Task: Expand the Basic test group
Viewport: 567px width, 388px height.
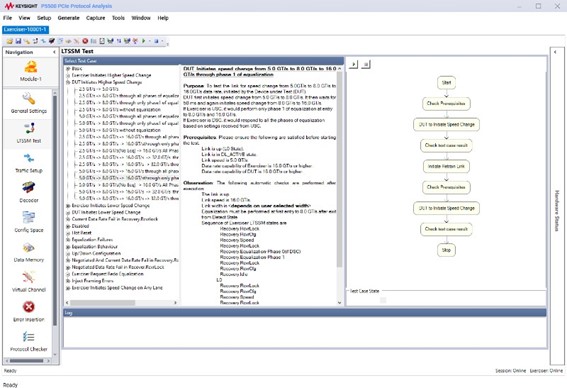Action: [x=68, y=69]
